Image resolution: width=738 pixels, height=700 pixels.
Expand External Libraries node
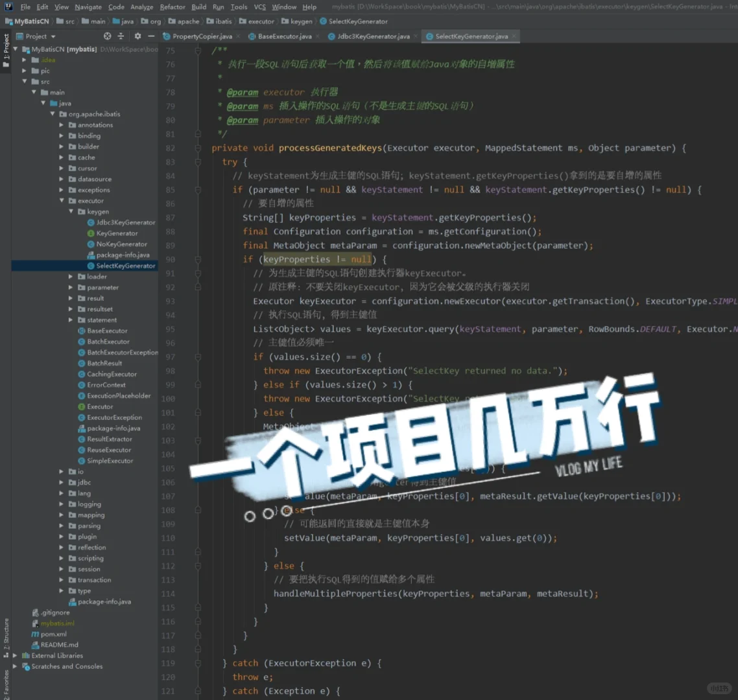[16, 655]
